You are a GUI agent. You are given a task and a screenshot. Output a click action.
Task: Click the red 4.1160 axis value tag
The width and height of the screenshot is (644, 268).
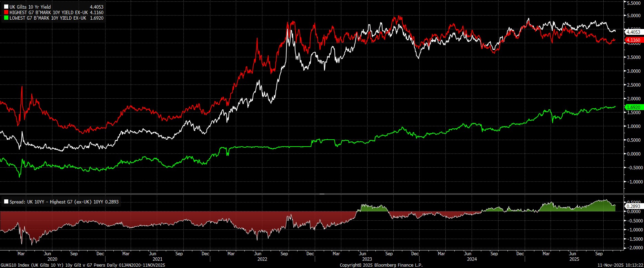click(633, 40)
